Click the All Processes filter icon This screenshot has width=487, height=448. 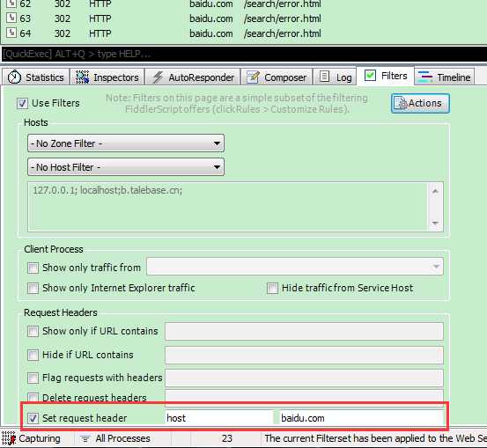tap(85, 438)
